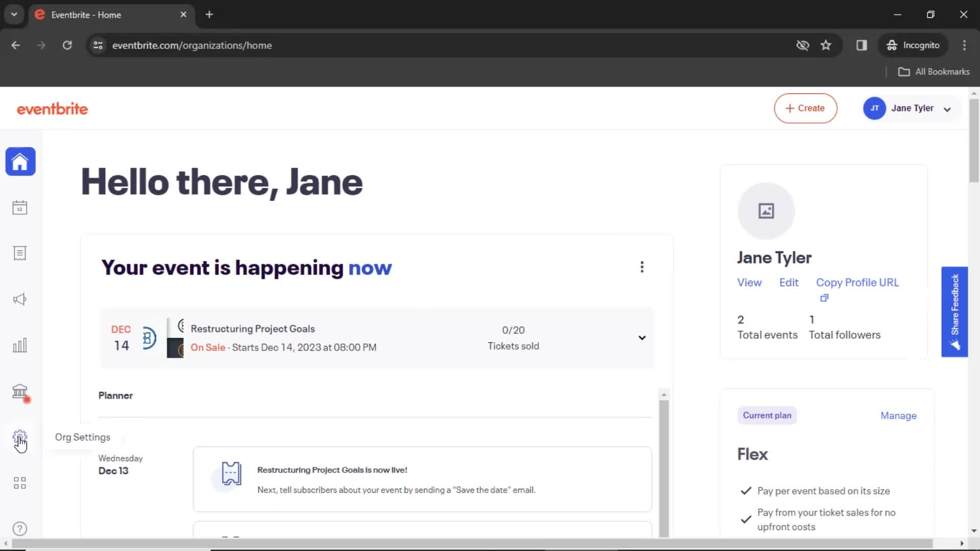This screenshot has height=551, width=980.
Task: Expand the Jane Tyler account dropdown
Action: 947,109
